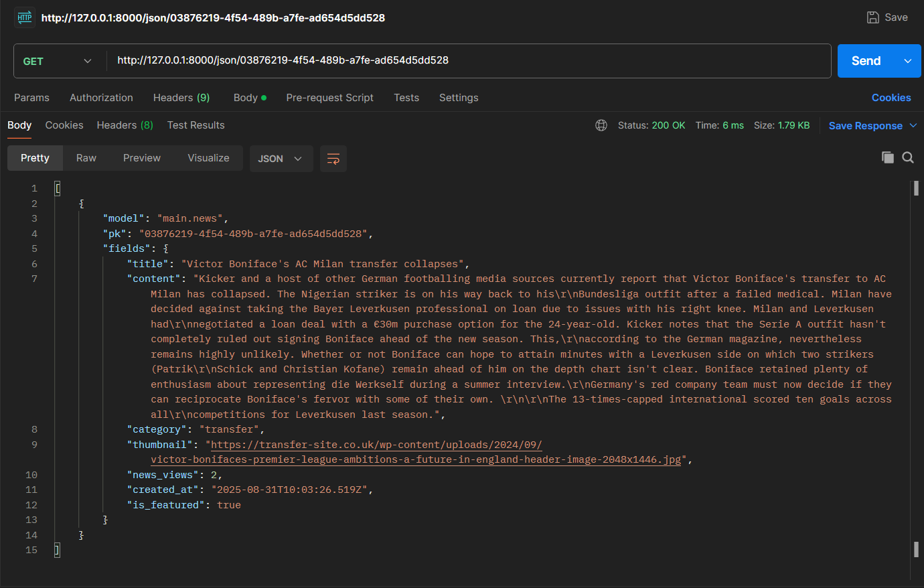Select the Preview view mode
Screen dimensions: 924x588
(x=142, y=158)
